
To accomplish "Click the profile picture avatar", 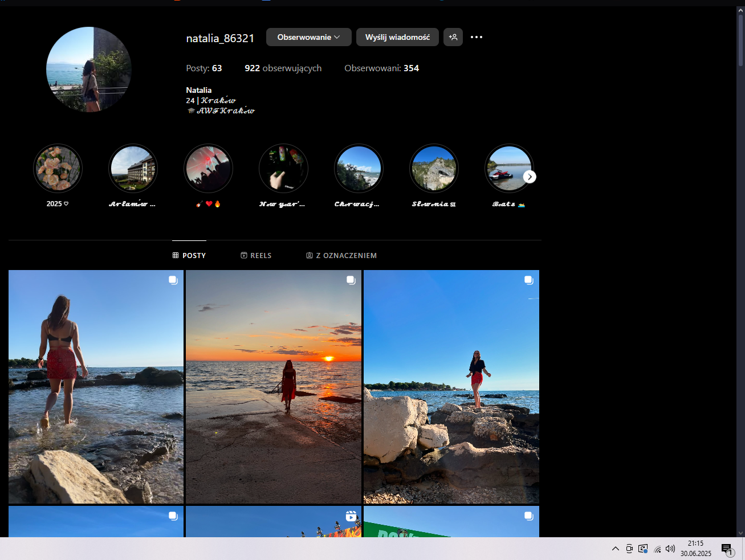I will click(x=89, y=70).
